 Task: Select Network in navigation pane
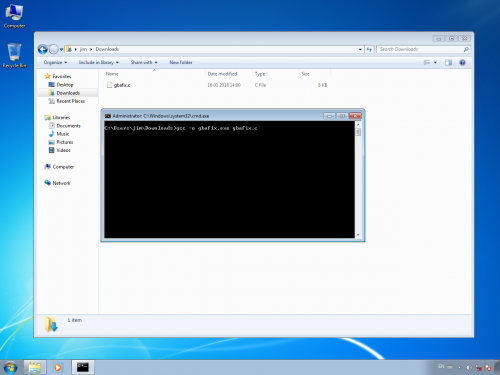(57, 183)
